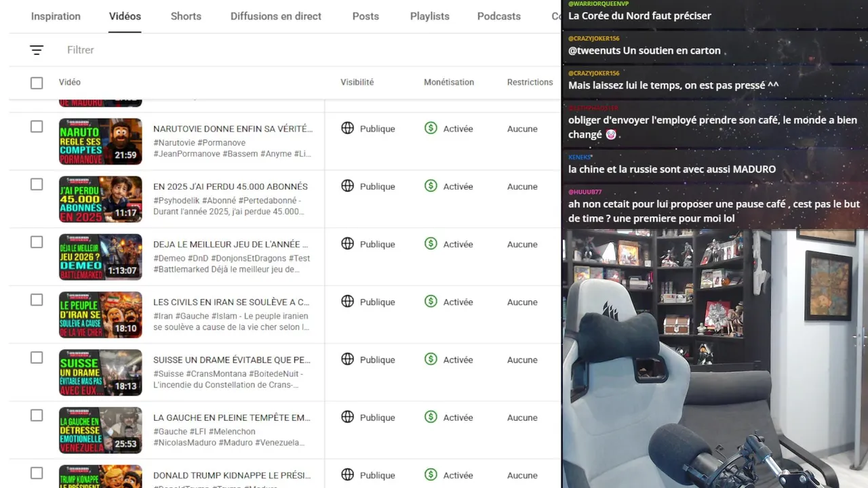Screen dimensions: 868x488
Task: Click the globe icon in the LES CIVILS EN IRAN row
Action: tap(347, 301)
